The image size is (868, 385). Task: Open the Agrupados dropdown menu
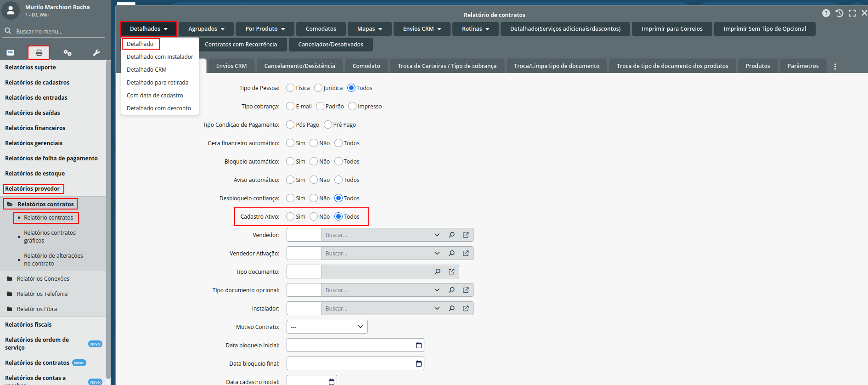point(206,28)
